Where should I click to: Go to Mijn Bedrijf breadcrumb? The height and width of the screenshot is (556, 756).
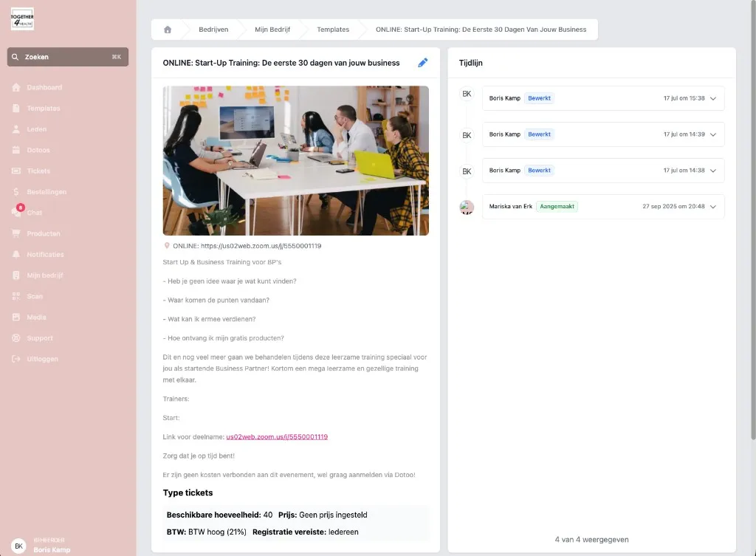(272, 30)
